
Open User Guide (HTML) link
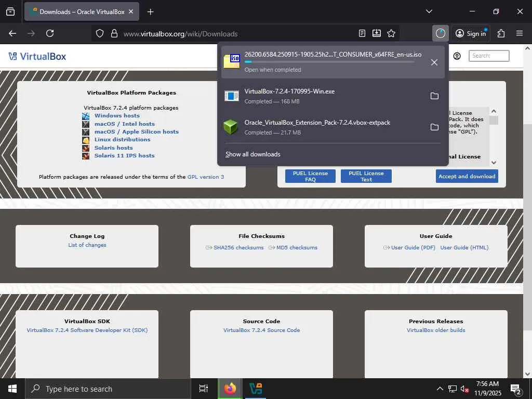click(464, 248)
